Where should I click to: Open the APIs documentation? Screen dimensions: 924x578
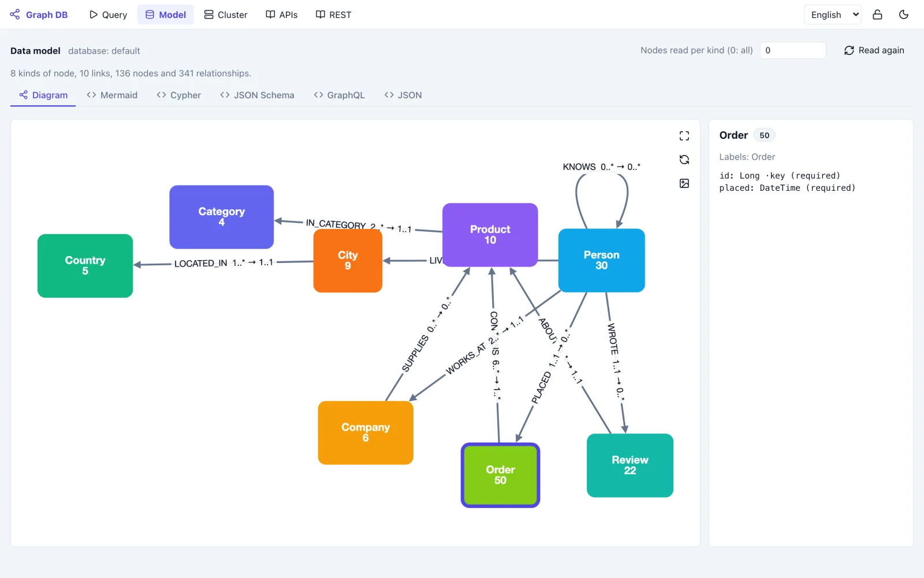(282, 14)
